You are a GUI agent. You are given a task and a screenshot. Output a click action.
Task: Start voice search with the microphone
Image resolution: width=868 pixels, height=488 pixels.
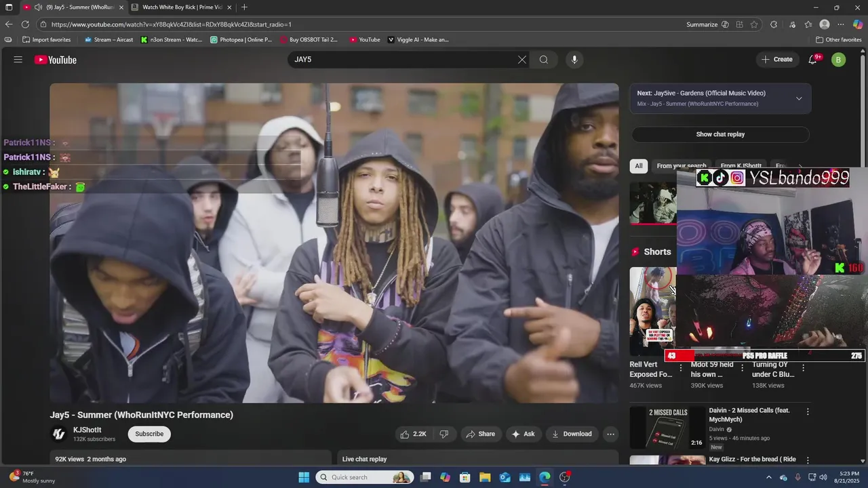click(574, 60)
